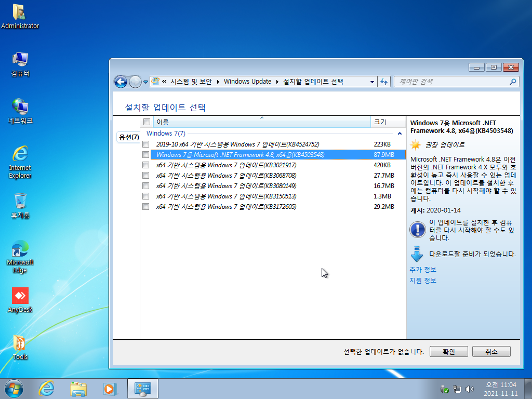Screen dimensions: 532x399
Task: Select the KB3080149 update row name
Action: click(x=227, y=186)
